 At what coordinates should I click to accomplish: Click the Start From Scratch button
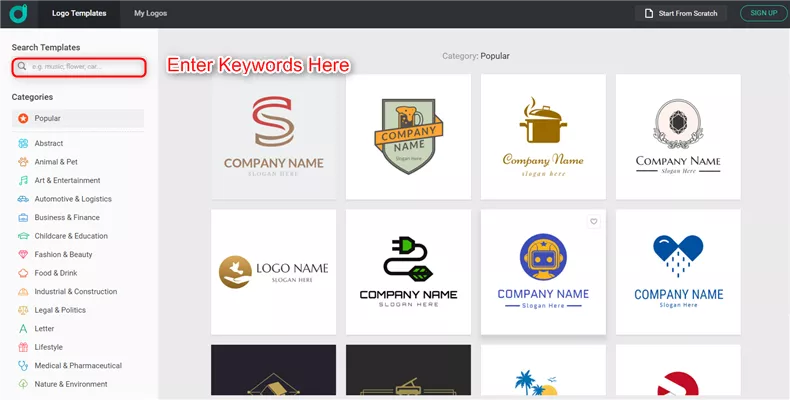681,13
